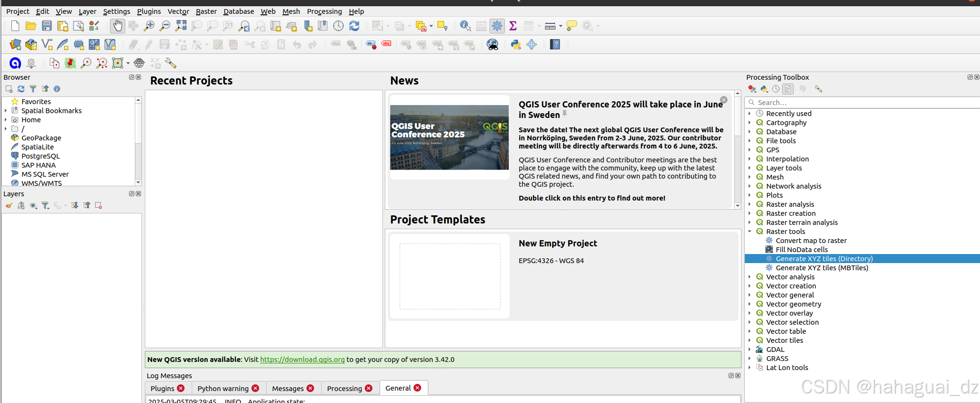Select the Zoom Out magnifier tool

pos(165,26)
